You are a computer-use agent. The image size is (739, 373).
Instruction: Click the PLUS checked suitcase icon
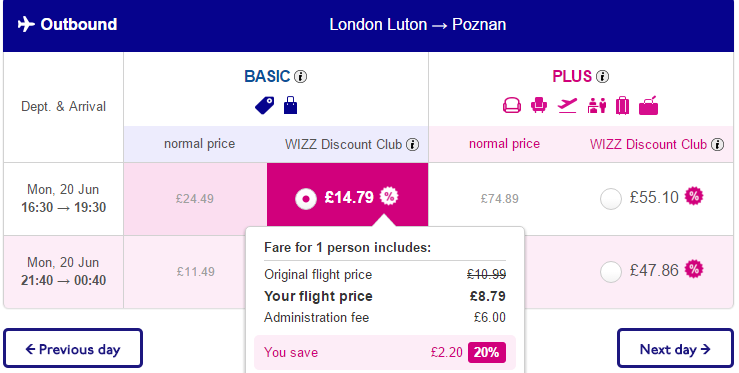point(622,105)
